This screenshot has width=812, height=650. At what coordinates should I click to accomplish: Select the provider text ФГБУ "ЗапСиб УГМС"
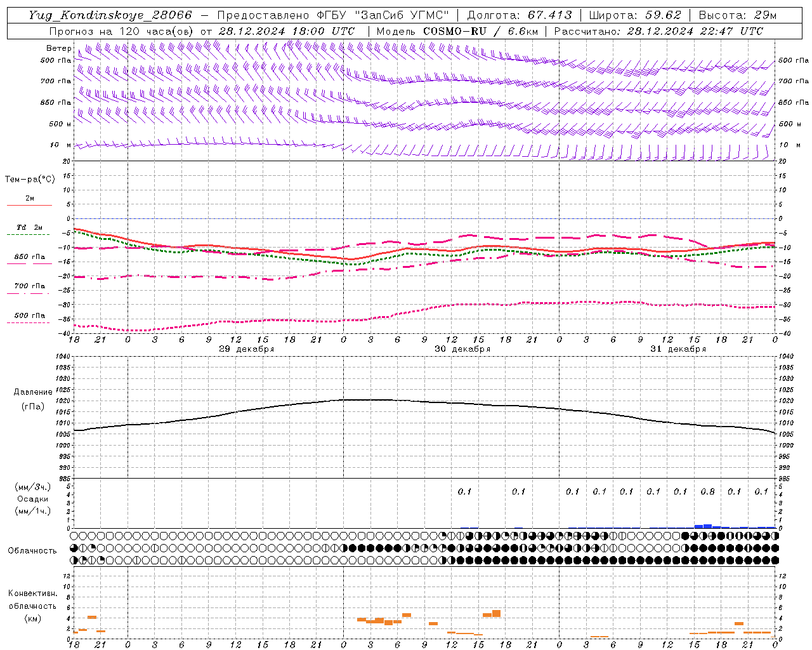tap(383, 15)
